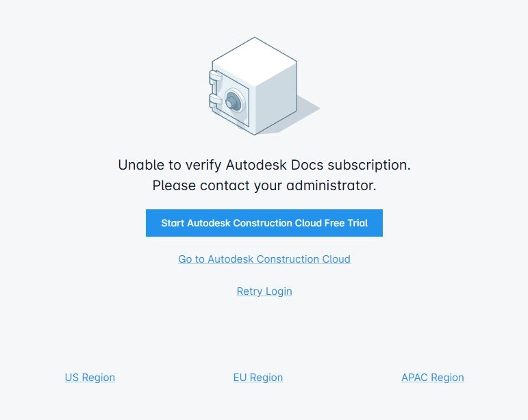Open the Go to Autodesk Construction Cloud link
The width and height of the screenshot is (528, 420).
[x=264, y=259]
